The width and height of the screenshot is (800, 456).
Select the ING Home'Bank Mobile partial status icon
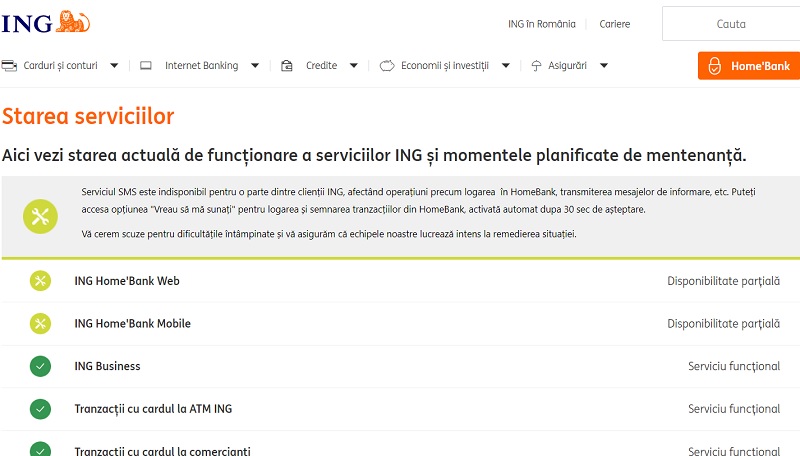pos(40,323)
